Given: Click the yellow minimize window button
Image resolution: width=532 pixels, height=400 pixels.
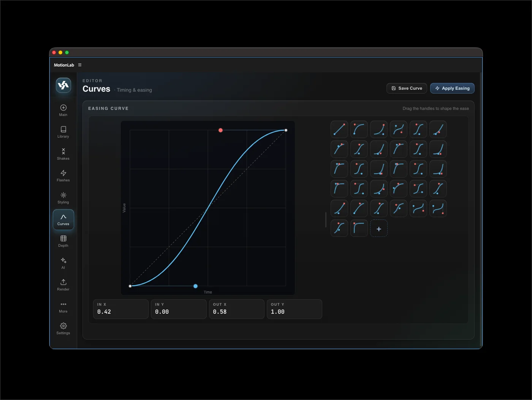Looking at the screenshot, I should point(60,52).
